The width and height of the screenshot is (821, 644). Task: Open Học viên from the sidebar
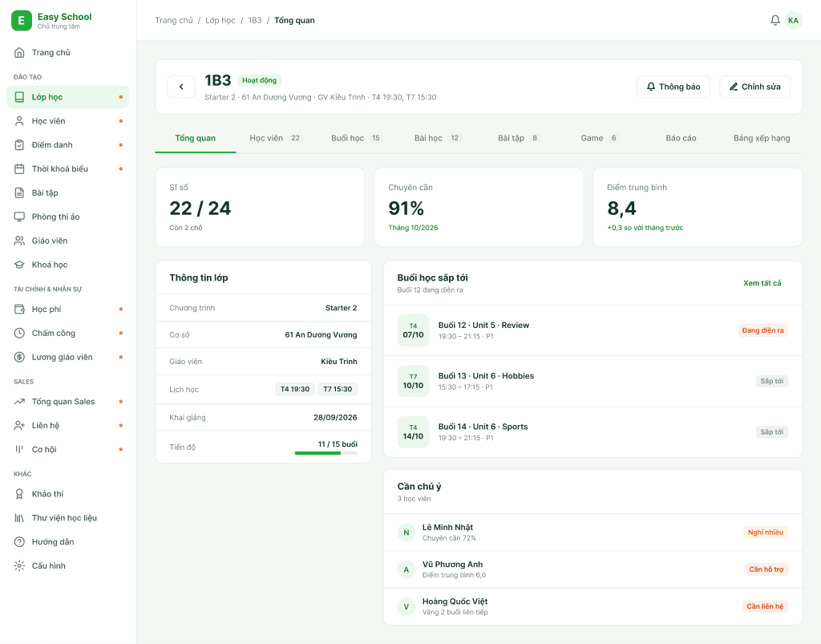point(68,121)
